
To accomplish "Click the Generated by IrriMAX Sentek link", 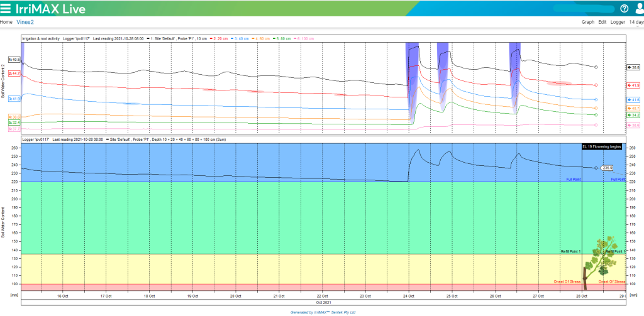I will [323, 312].
